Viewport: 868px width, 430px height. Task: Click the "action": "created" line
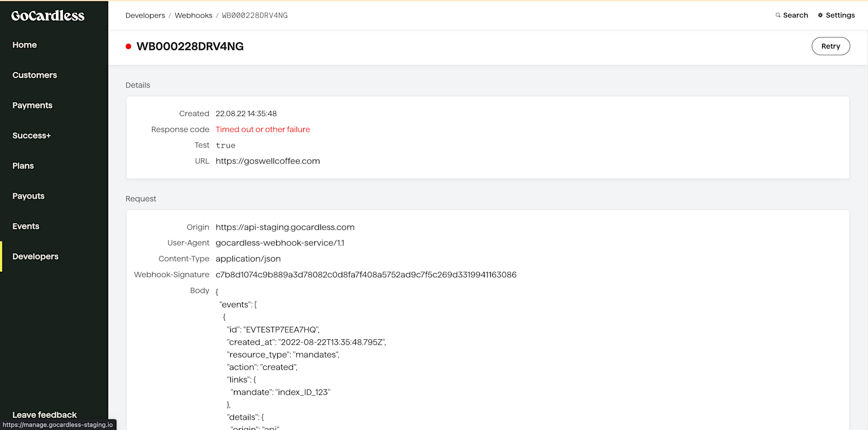pyautogui.click(x=262, y=367)
